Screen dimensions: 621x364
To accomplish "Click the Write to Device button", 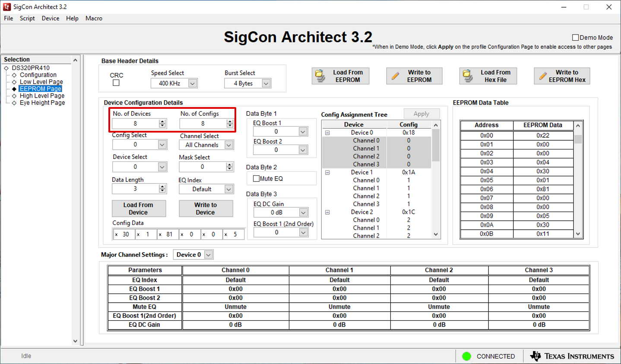I will 206,209.
